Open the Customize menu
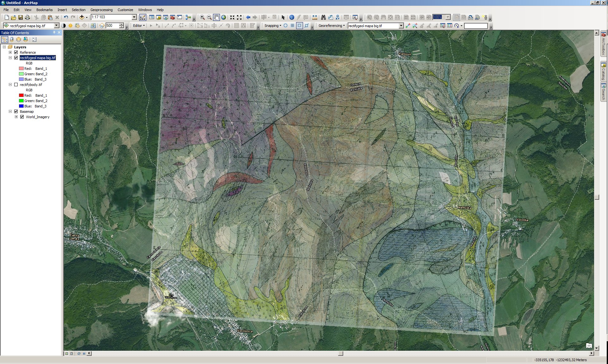The height and width of the screenshot is (364, 608). pos(125,10)
